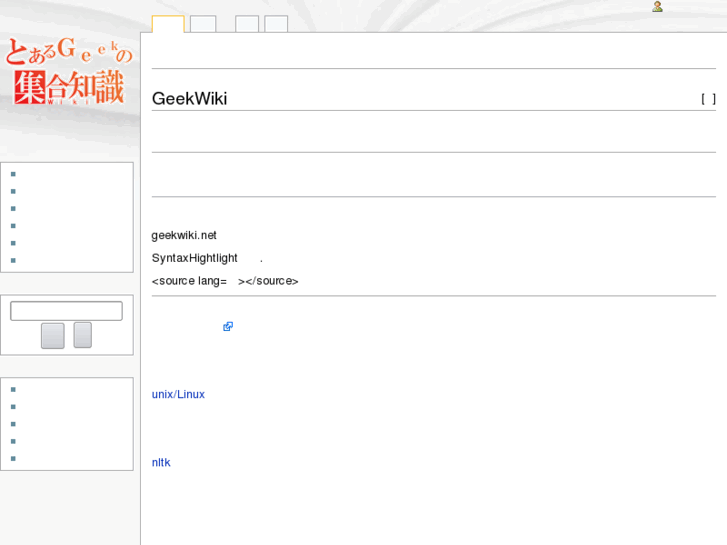Click the とあるGeekの集合知識 Wiki site logo
The width and height of the screenshot is (727, 545).
click(69, 72)
